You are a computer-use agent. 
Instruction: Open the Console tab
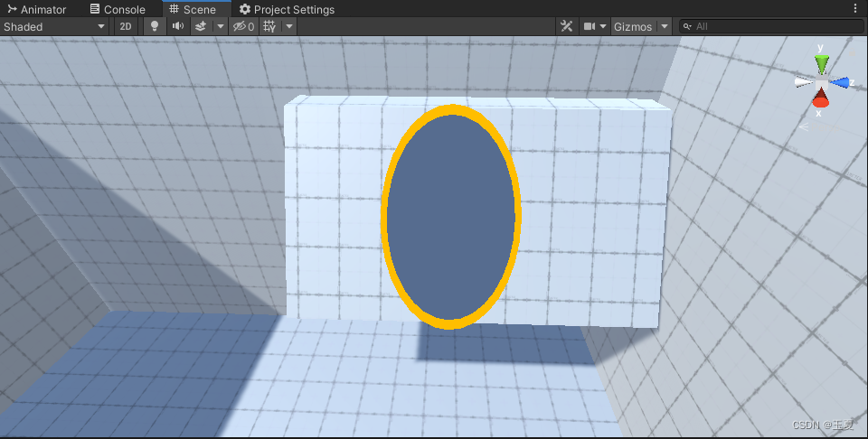pos(118,9)
